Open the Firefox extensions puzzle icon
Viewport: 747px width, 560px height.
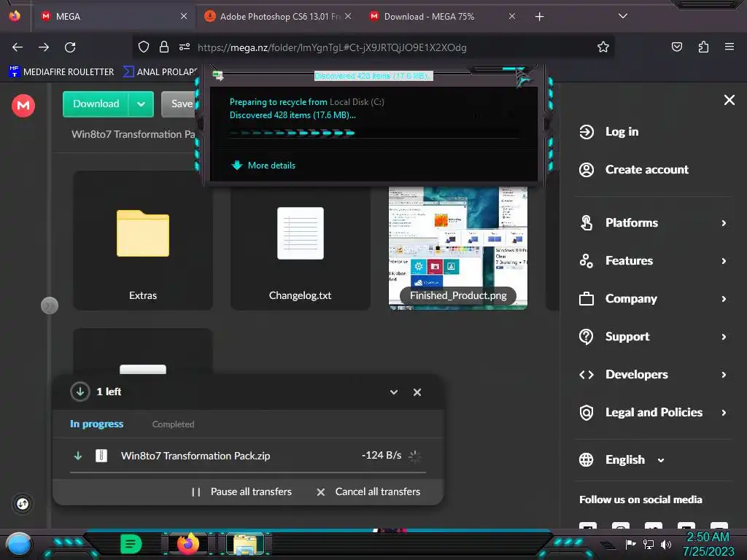[x=703, y=47]
